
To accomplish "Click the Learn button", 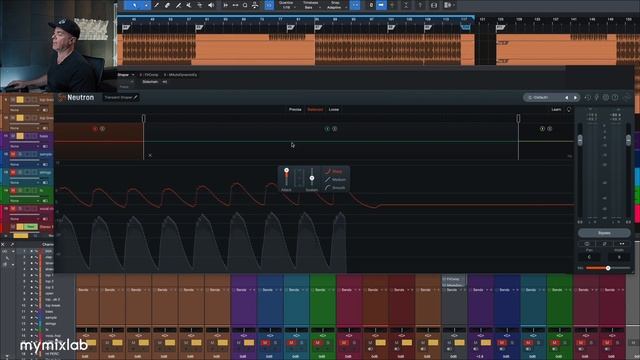I will pos(556,109).
